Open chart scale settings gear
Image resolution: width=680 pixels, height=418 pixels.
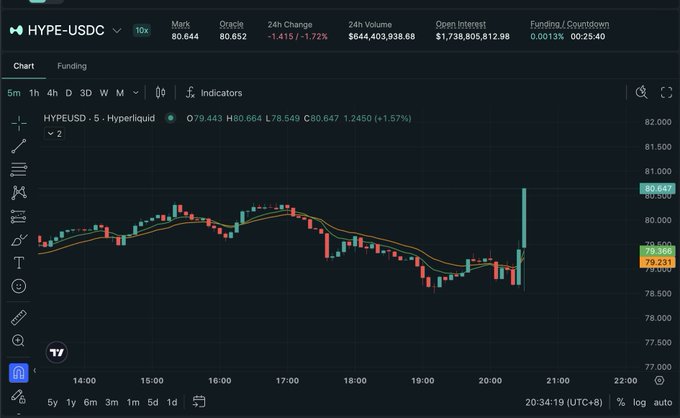(659, 380)
